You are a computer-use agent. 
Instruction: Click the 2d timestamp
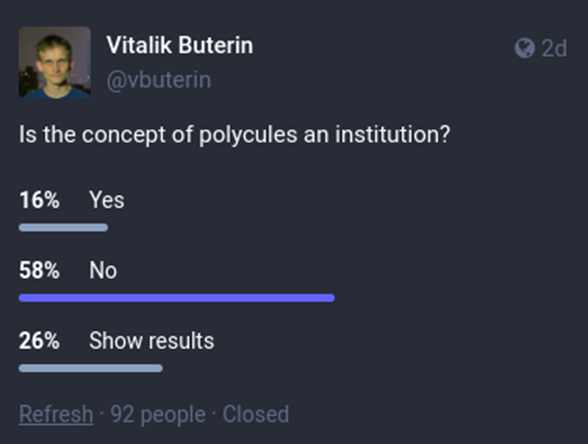[x=554, y=48]
